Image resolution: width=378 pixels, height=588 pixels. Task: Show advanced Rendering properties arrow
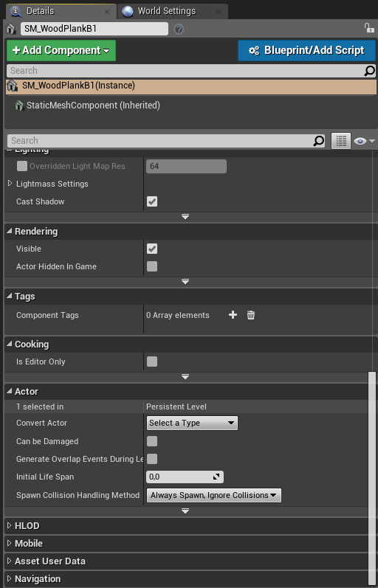pos(185,282)
